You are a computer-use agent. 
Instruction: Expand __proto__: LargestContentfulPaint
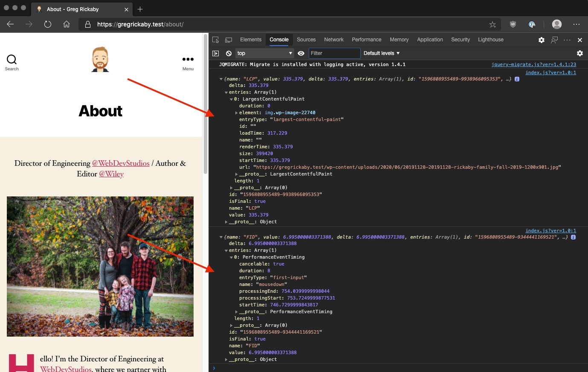pos(236,174)
